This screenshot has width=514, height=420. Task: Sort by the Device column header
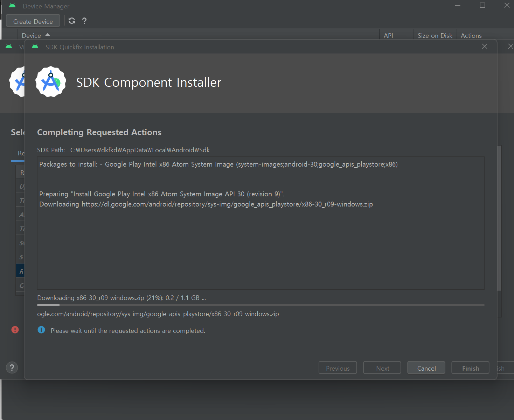pos(36,35)
